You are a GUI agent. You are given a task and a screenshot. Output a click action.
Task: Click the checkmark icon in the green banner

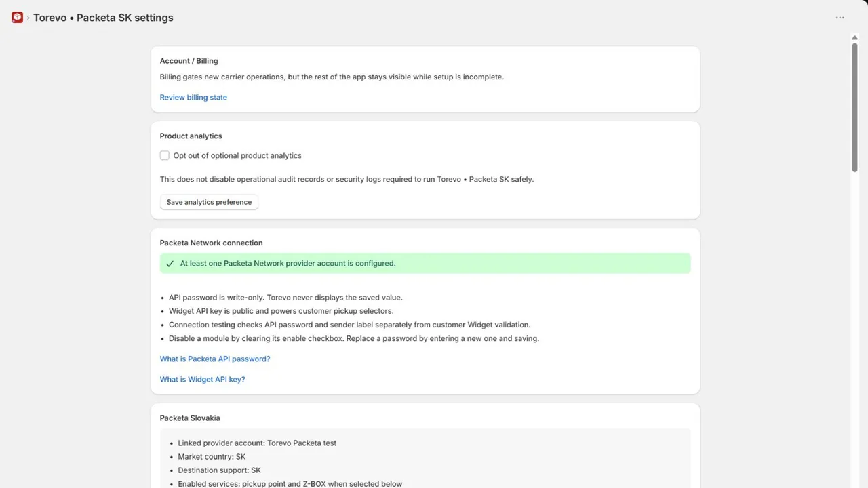point(170,264)
